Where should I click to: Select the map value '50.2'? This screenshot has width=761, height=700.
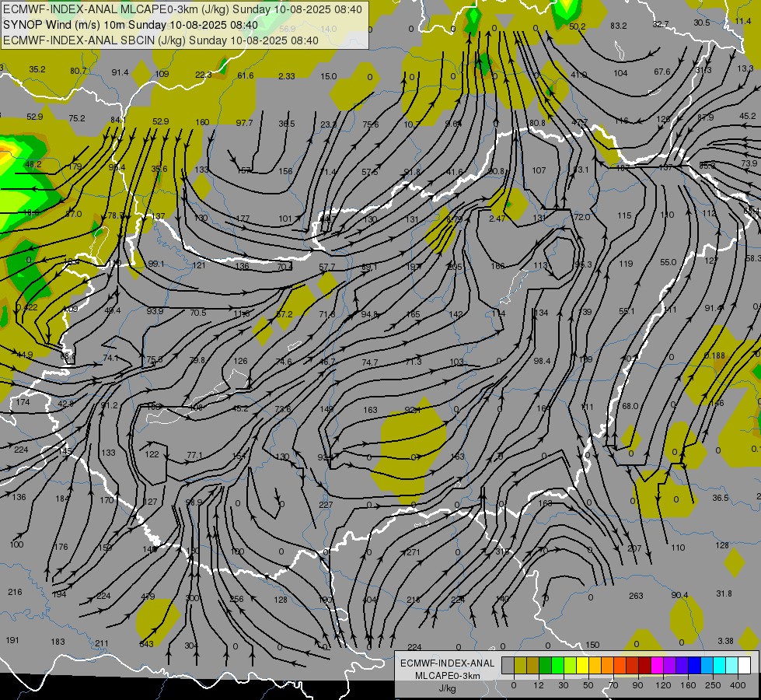coord(577,26)
